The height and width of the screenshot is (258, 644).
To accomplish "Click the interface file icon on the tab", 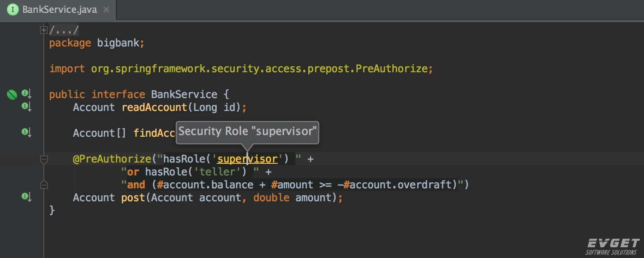I will pyautogui.click(x=13, y=9).
